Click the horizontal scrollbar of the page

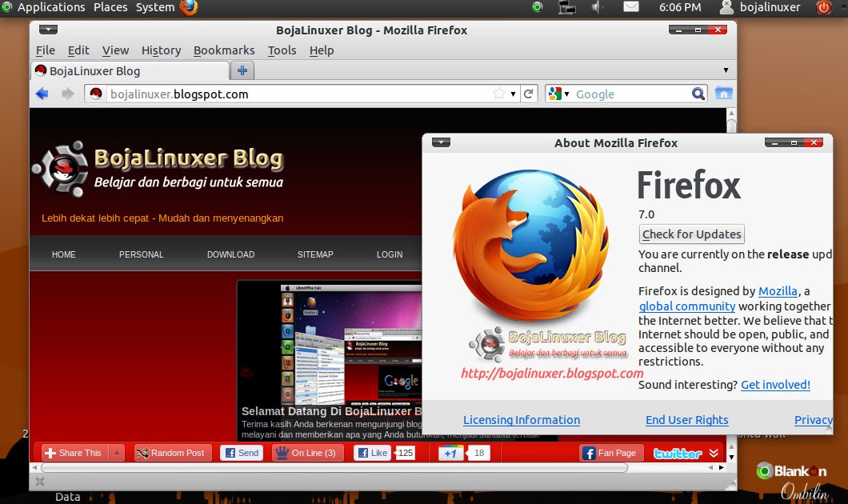point(334,468)
